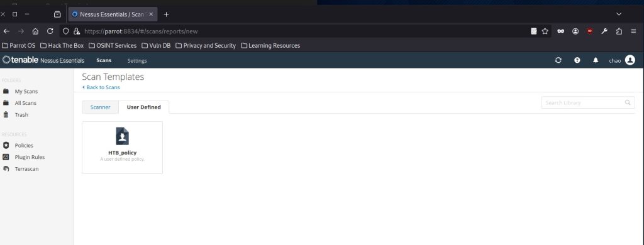Click the Terrascan icon
This screenshot has height=245, width=644.
6,168
